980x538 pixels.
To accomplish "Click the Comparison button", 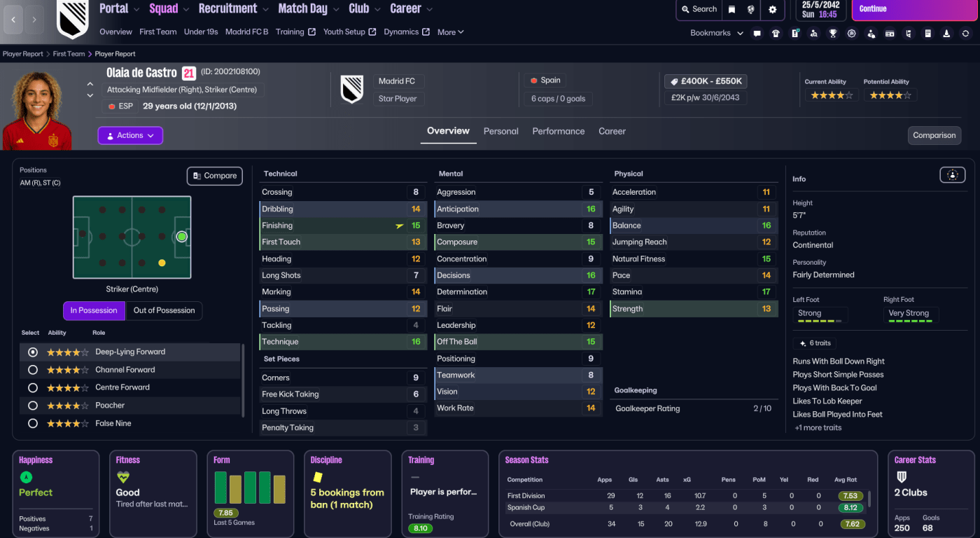I will pos(934,135).
